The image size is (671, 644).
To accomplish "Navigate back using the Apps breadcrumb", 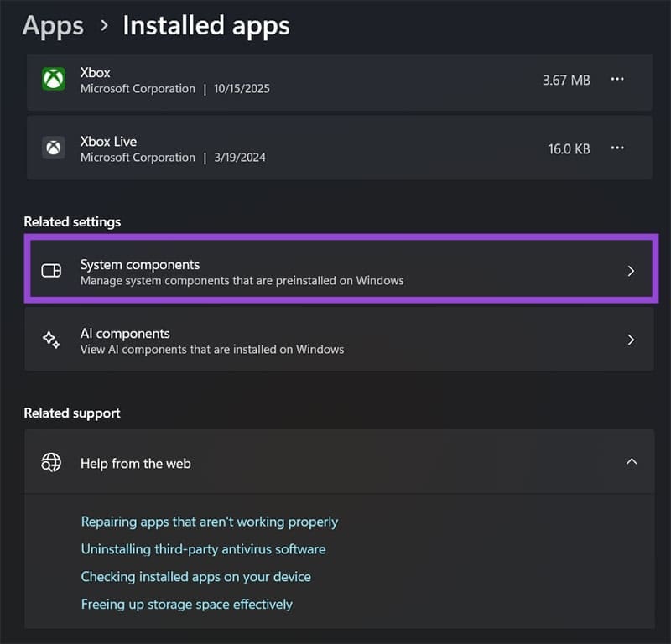I will click(x=52, y=26).
